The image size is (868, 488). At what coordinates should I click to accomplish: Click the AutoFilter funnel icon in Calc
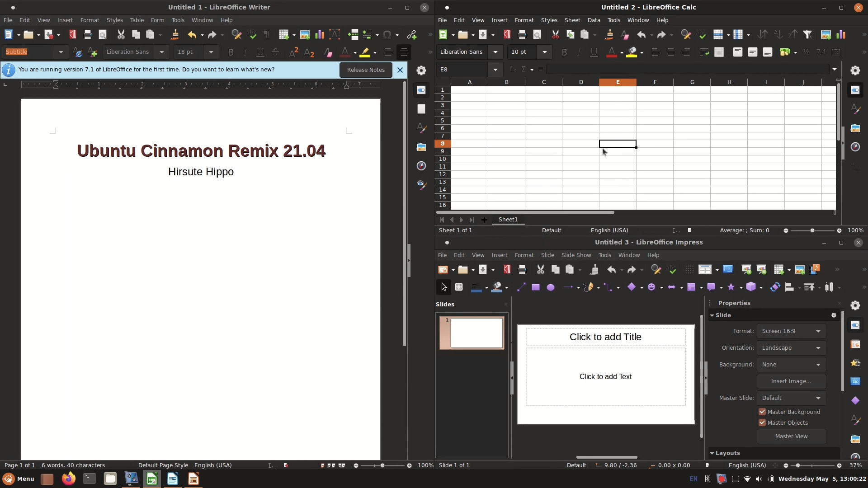pyautogui.click(x=807, y=35)
